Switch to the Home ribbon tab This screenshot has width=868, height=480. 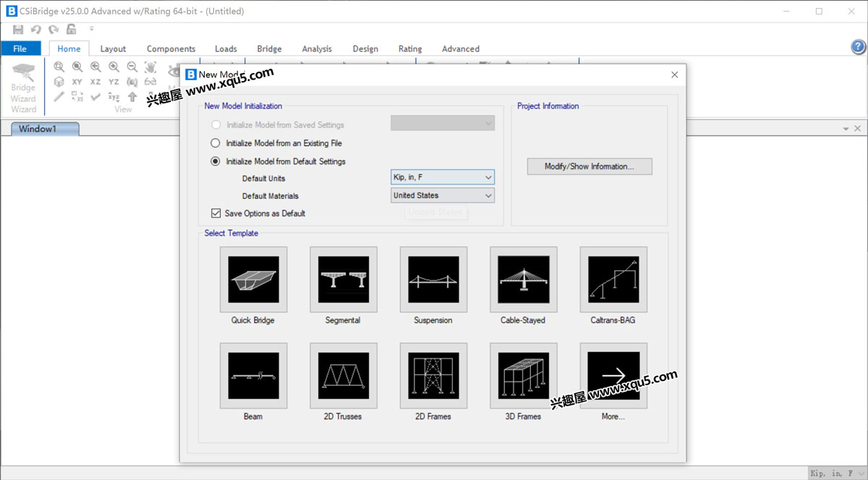[x=69, y=48]
